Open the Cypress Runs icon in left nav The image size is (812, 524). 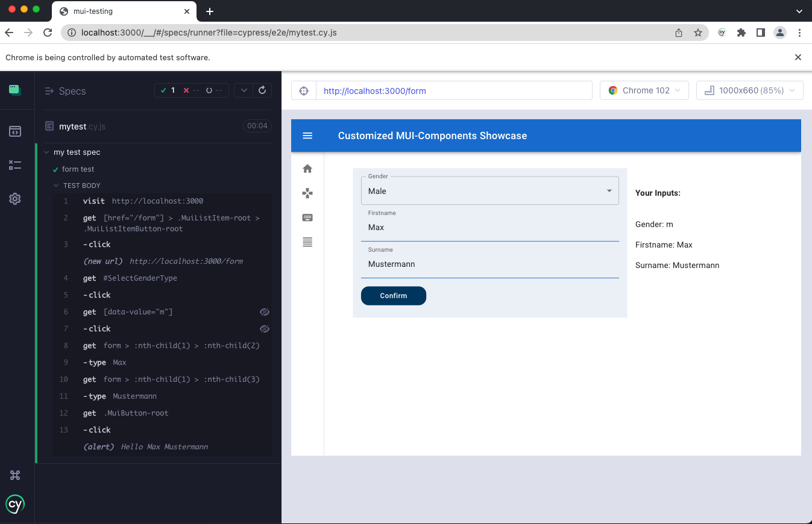click(15, 165)
